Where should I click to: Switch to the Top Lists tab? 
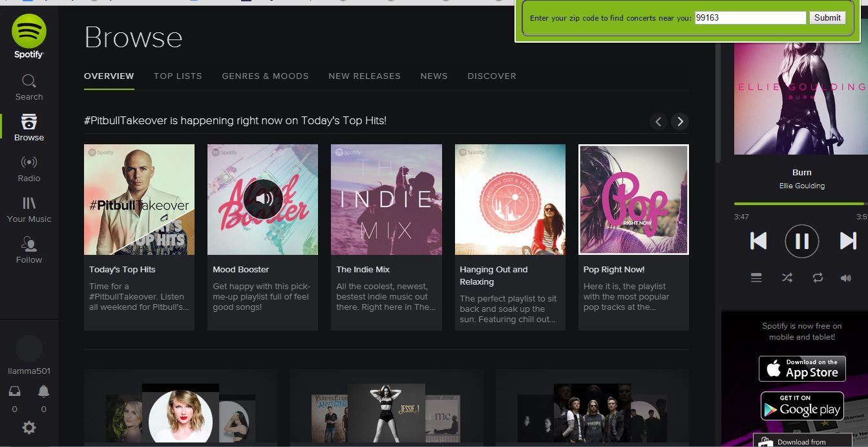coord(178,76)
